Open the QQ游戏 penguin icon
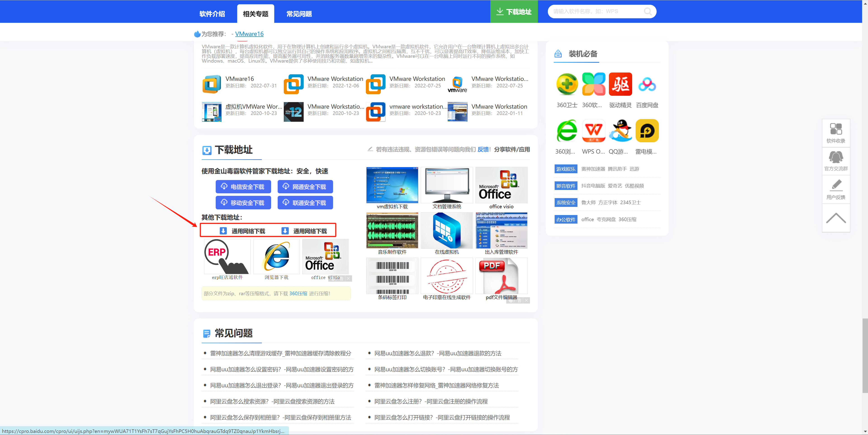This screenshot has width=868, height=435. click(620, 131)
